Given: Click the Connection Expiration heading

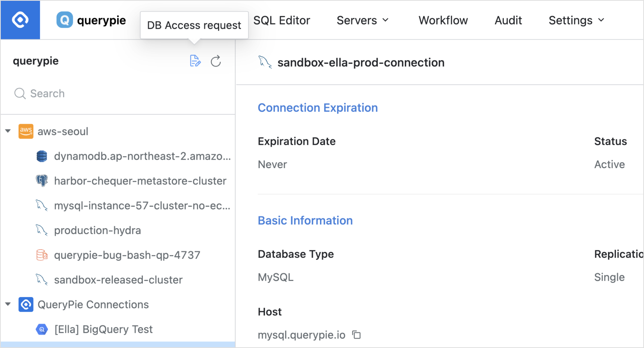Looking at the screenshot, I should [318, 108].
